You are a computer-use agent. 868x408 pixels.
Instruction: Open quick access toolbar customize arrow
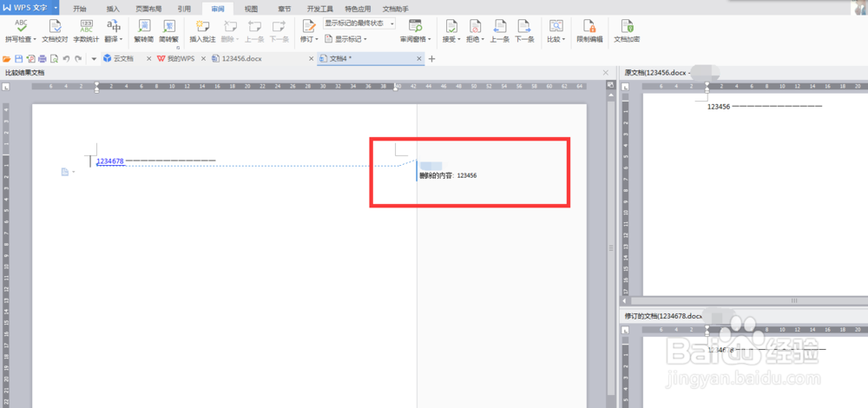tap(94, 59)
